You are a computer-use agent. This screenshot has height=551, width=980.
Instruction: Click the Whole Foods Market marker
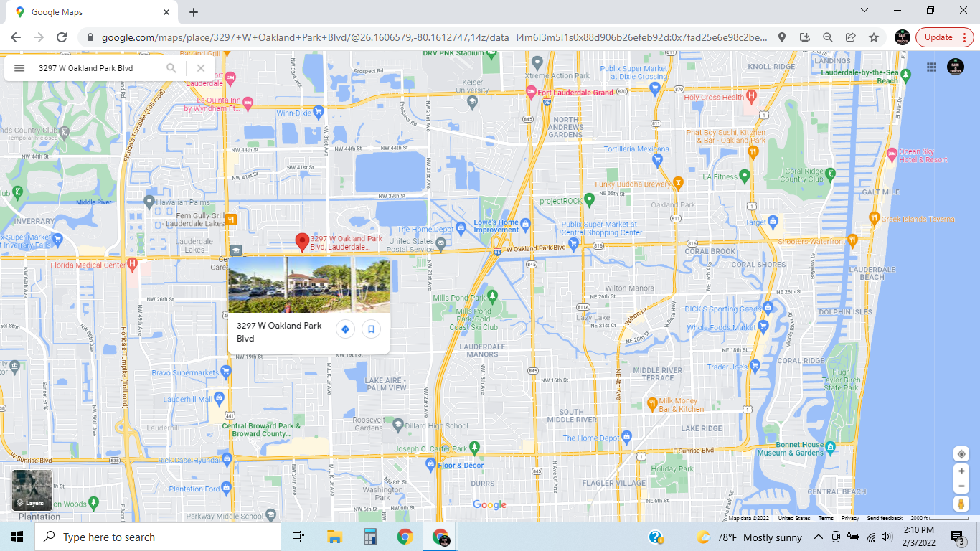click(x=763, y=327)
